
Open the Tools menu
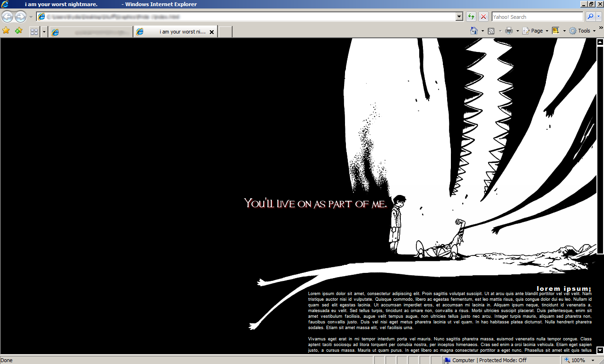point(582,31)
